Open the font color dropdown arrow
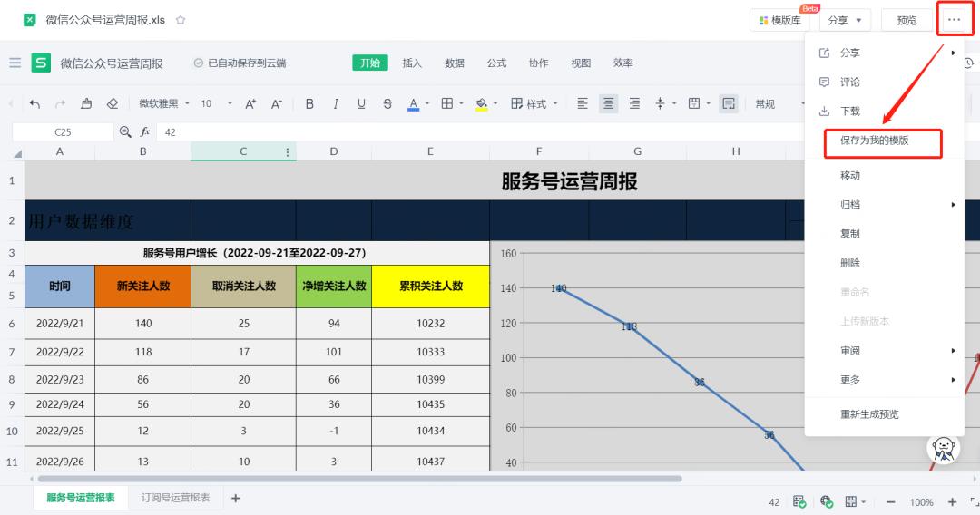 pyautogui.click(x=427, y=103)
